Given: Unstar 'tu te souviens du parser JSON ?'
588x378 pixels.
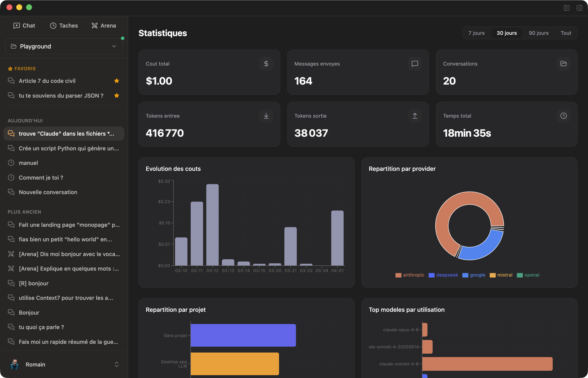Looking at the screenshot, I should click(x=117, y=95).
